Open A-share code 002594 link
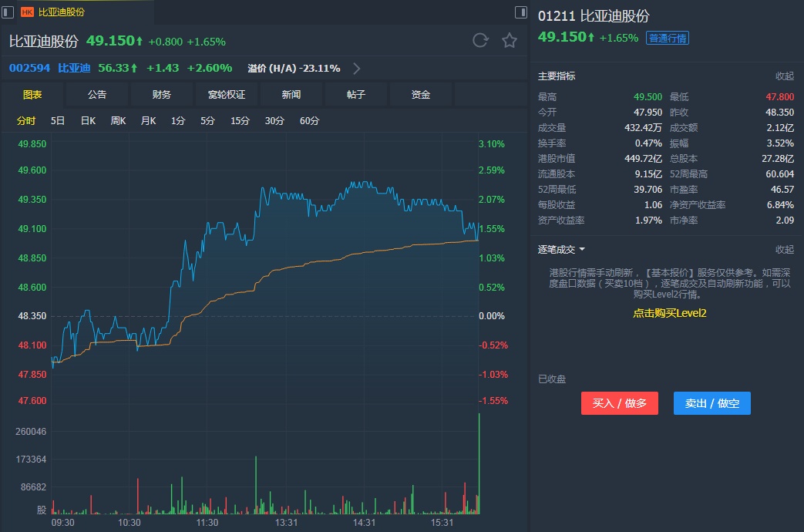Screen dimensions: 804x532 (29, 68)
